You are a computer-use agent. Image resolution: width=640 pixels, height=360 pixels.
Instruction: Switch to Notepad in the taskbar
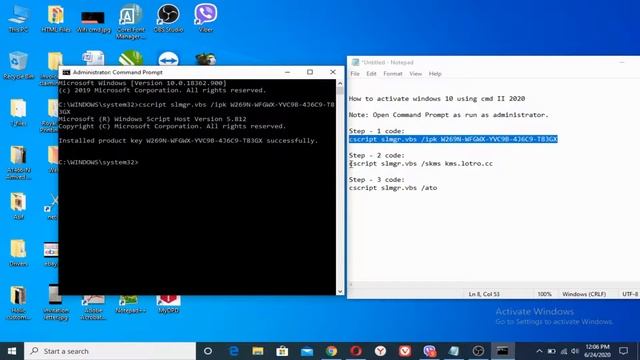454,351
